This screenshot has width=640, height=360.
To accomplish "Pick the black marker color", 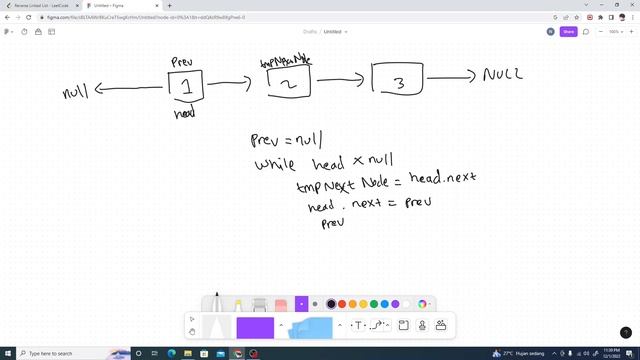I will click(331, 304).
